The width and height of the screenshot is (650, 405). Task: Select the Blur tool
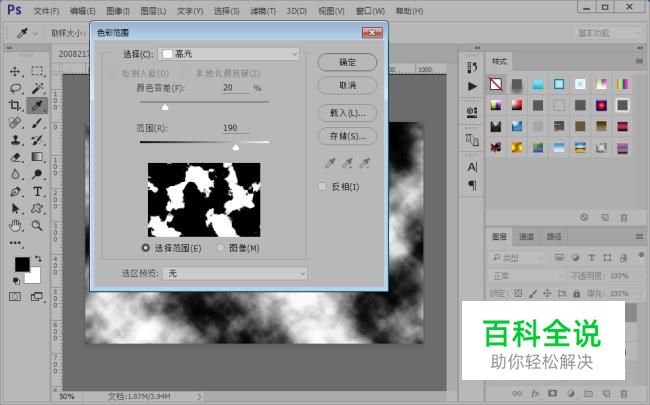click(15, 174)
